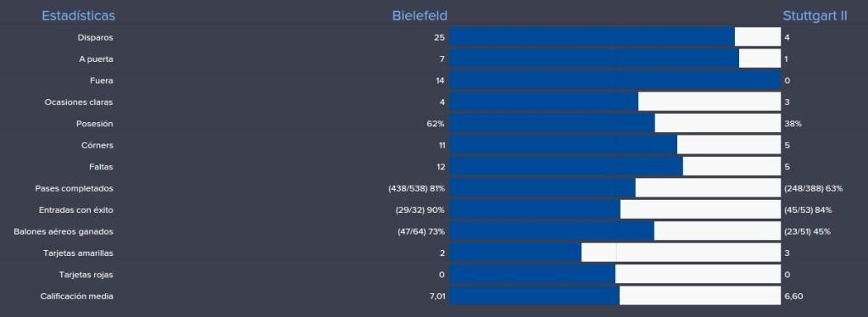Viewport: 868px width, 317px height.
Task: Click the Stuttgart II team name header
Action: click(x=815, y=15)
